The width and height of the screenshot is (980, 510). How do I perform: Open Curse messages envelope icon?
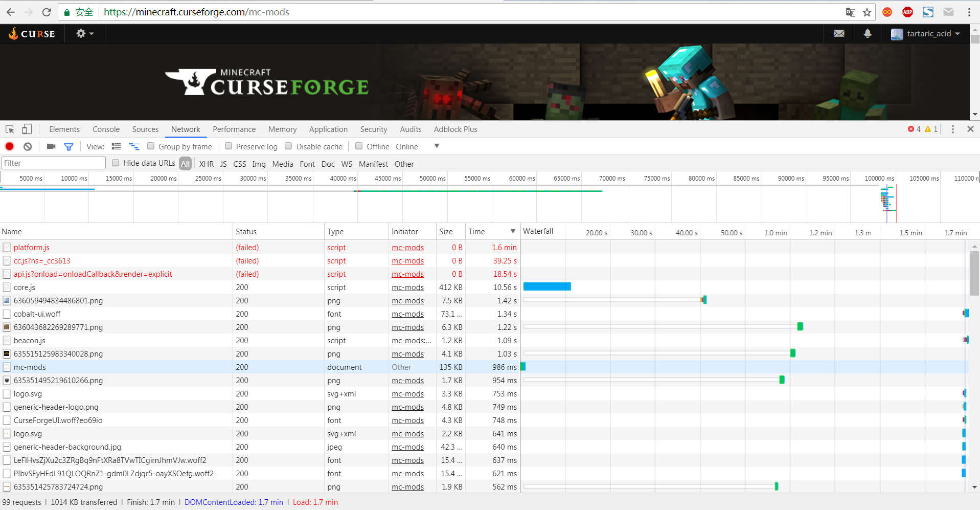(839, 34)
